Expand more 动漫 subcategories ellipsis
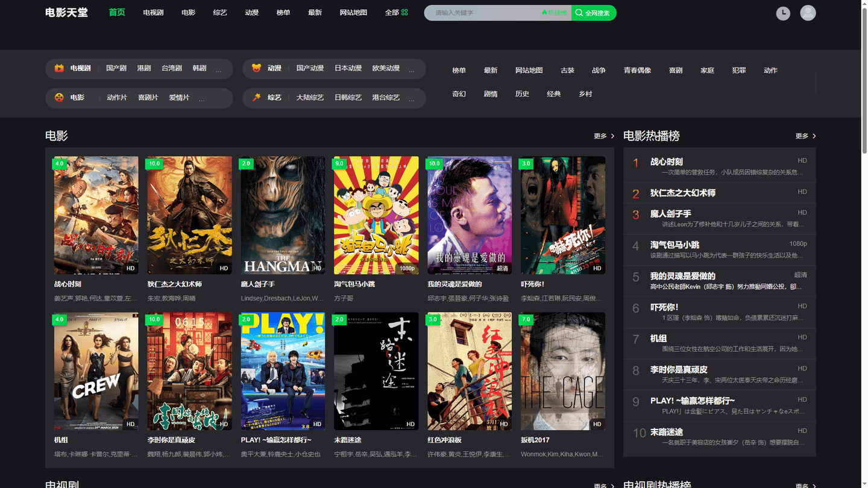Screen dimensions: 868x488 click(412, 69)
